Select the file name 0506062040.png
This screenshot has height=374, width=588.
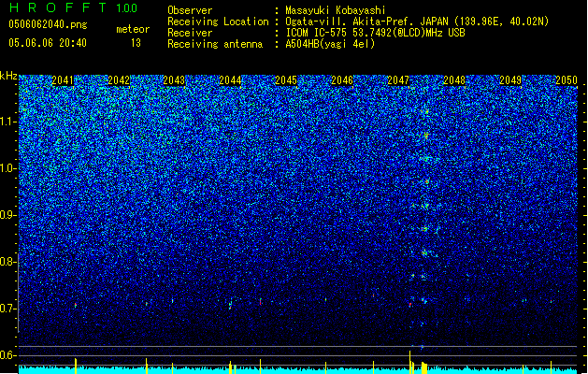coord(48,24)
